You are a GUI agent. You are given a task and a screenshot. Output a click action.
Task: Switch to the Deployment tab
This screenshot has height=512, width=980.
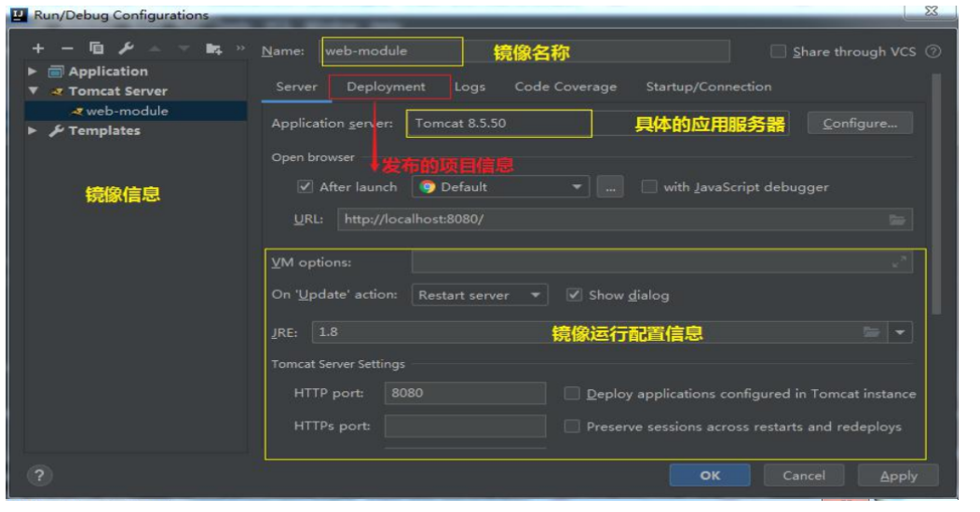387,87
